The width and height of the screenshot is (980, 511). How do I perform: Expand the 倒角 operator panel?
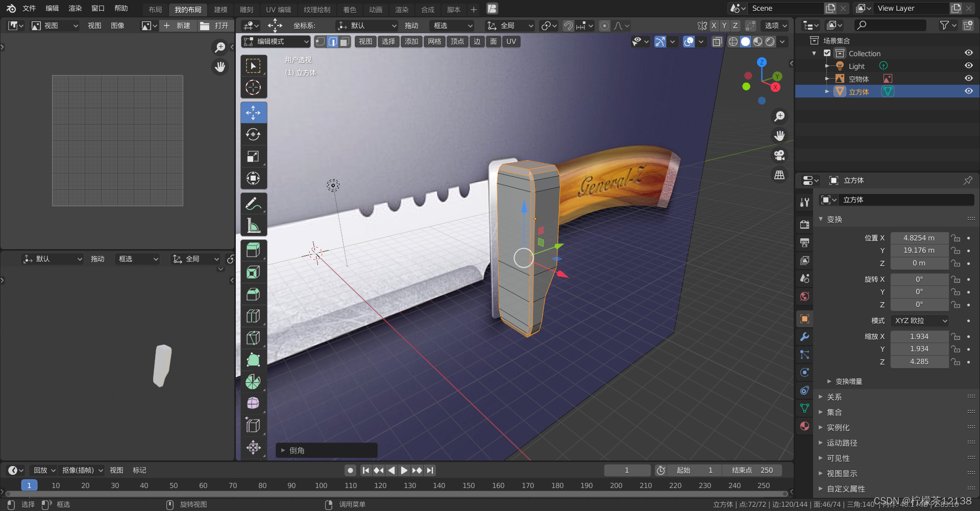(327, 450)
